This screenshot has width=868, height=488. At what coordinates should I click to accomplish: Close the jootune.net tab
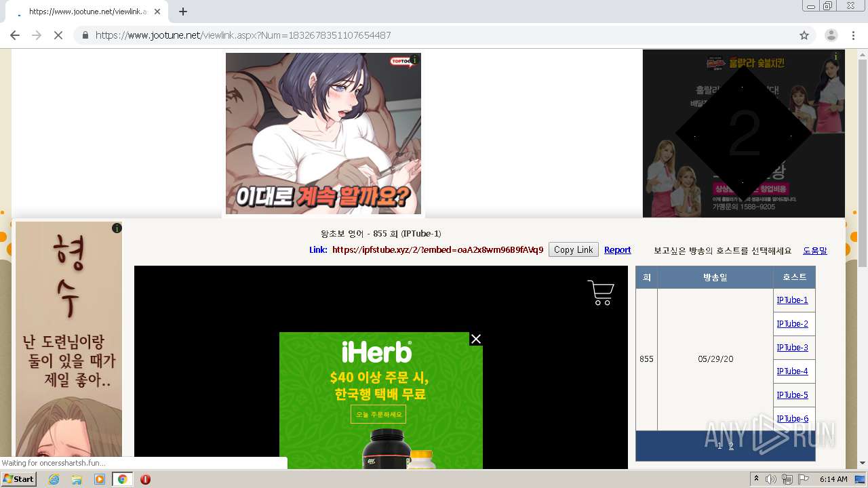[x=157, y=12]
